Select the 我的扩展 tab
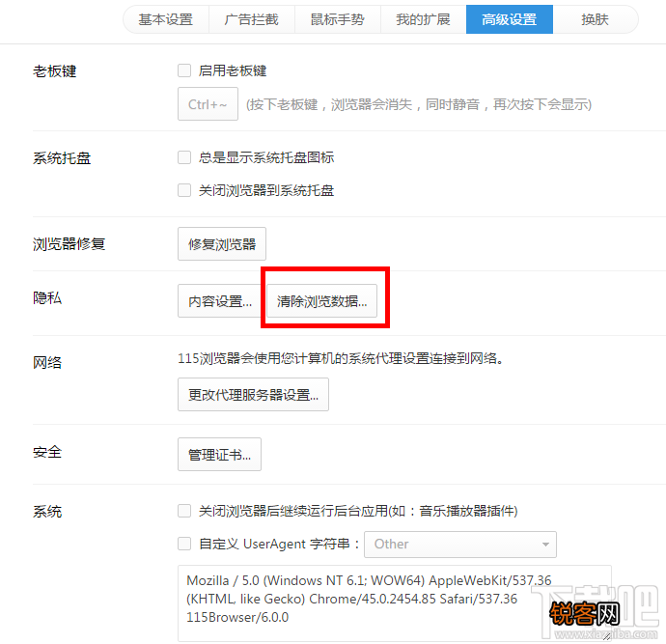Viewport: 666px width, 644px height. click(424, 19)
